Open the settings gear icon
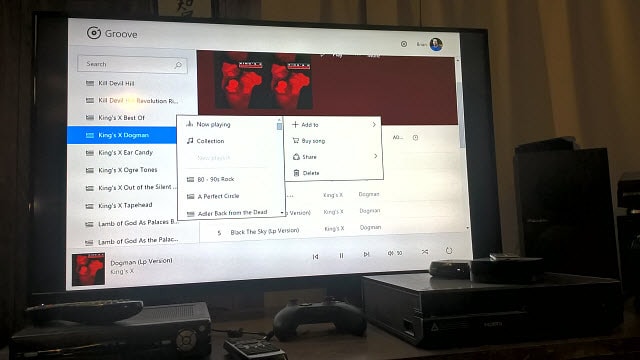 404,44
